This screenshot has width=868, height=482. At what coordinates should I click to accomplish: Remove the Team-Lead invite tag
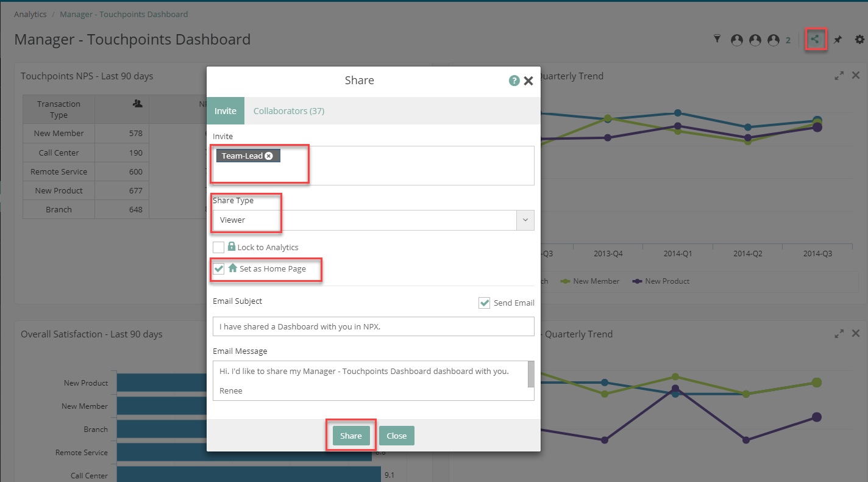269,156
